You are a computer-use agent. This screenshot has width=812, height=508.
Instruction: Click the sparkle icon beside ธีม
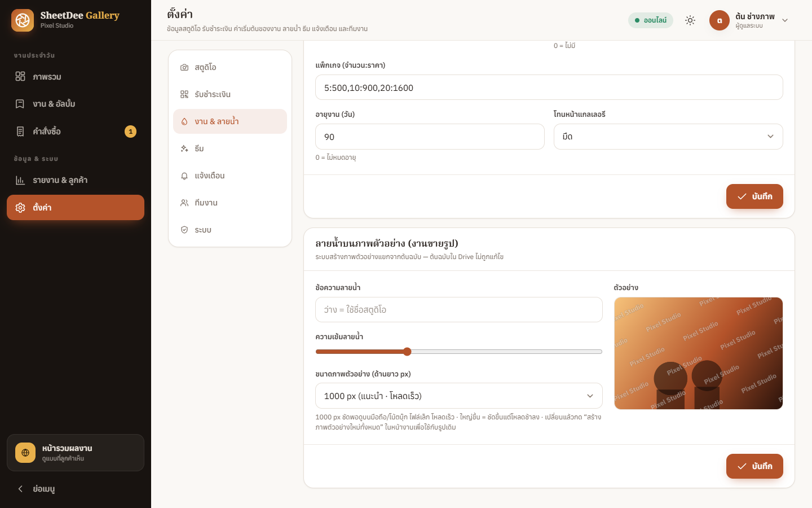tap(184, 148)
